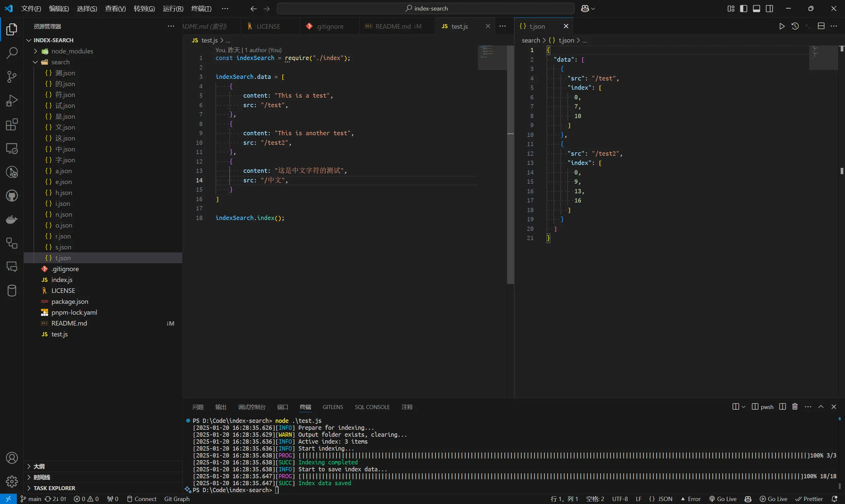Split the terminal panel
The image size is (845, 504).
pyautogui.click(x=783, y=406)
